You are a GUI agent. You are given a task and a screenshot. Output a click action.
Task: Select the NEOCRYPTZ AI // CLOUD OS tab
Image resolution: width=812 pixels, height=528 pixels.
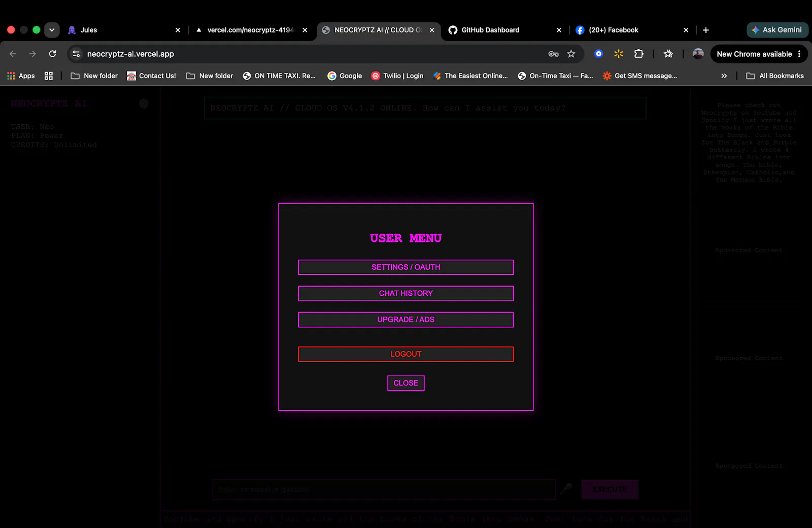378,30
